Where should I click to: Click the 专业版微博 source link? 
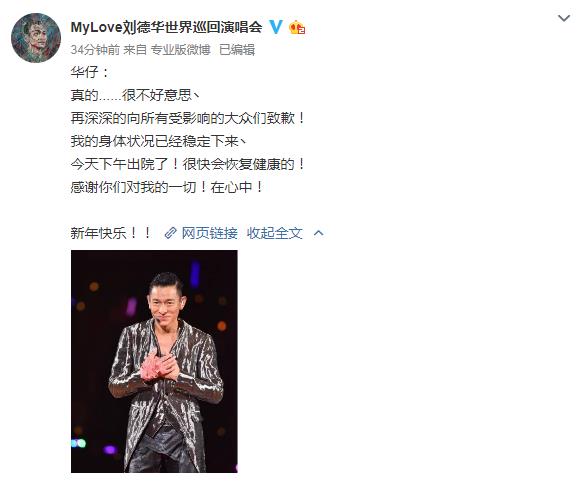[181, 50]
